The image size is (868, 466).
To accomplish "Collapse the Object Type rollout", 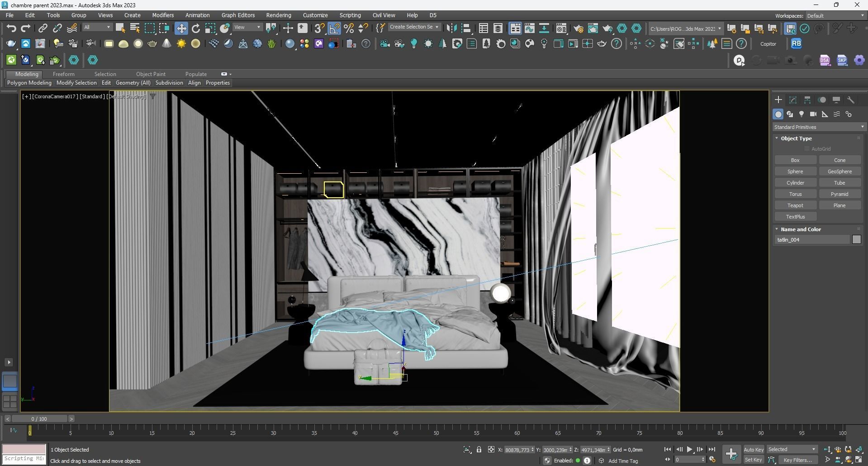I will point(796,138).
